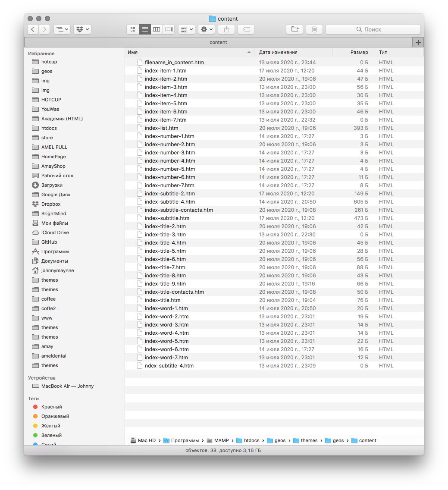The image size is (448, 490).
Task: Open Мои файлы in the sidebar
Action: 55,223
